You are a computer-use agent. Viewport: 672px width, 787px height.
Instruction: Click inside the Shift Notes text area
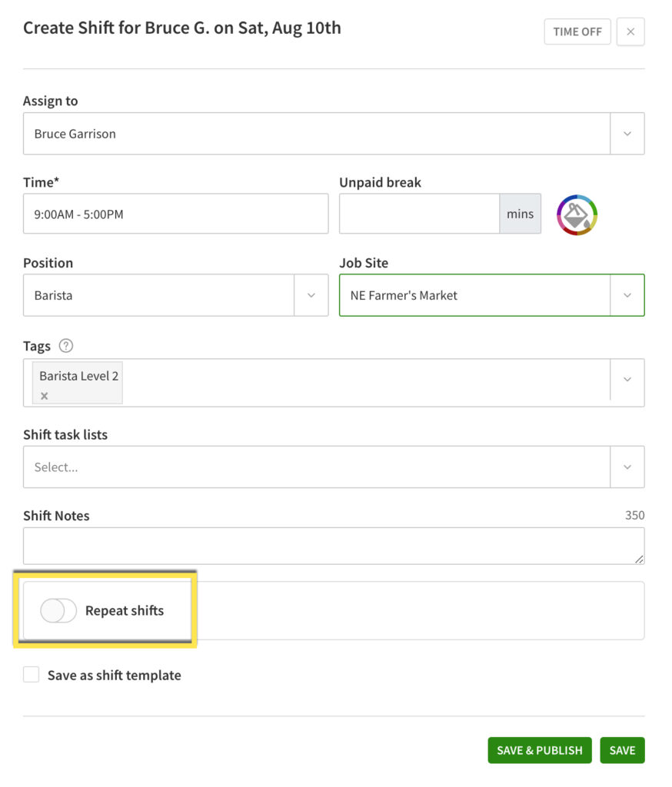(308, 546)
